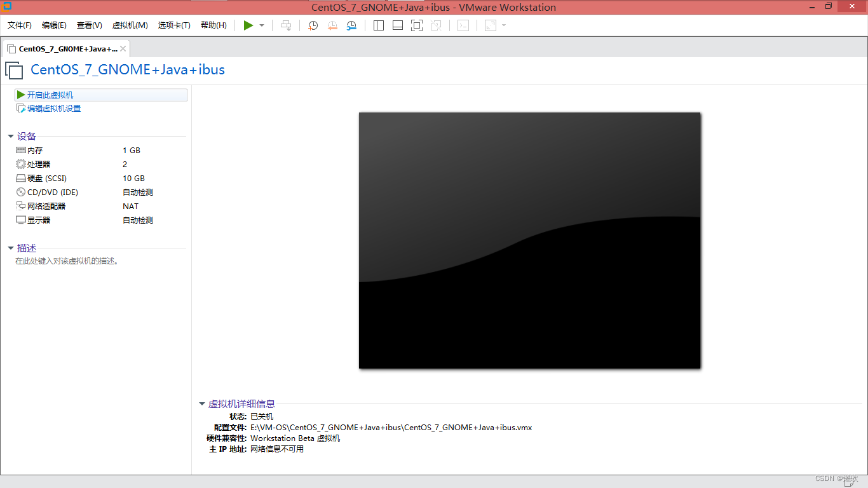Click 网络信息不可用 IP address text
This screenshot has height=488, width=868.
[277, 449]
